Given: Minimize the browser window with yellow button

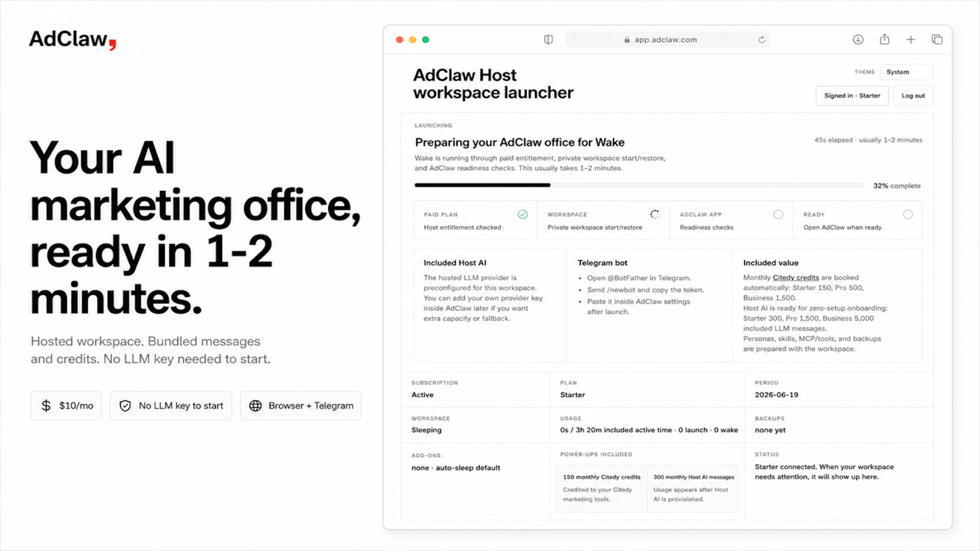Looking at the screenshot, I should click(412, 40).
